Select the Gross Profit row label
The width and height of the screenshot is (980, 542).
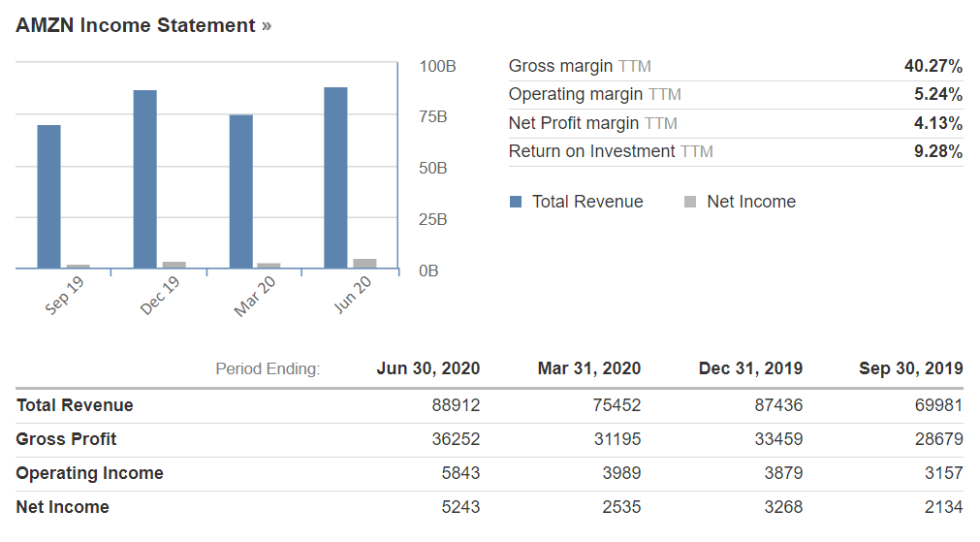click(66, 439)
